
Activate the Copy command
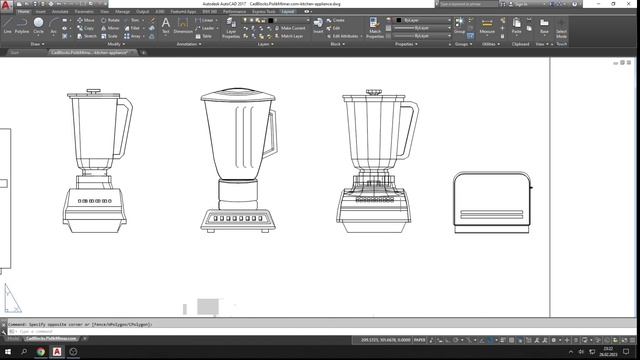86,28
